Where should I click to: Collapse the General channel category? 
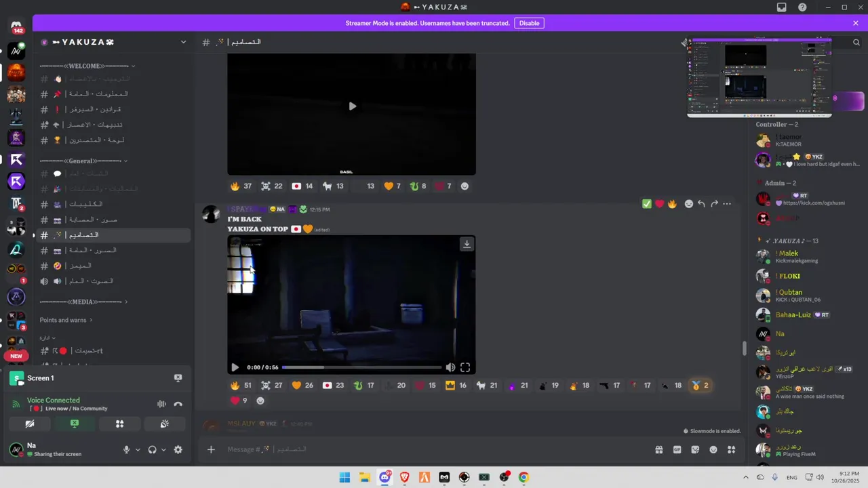(83, 161)
